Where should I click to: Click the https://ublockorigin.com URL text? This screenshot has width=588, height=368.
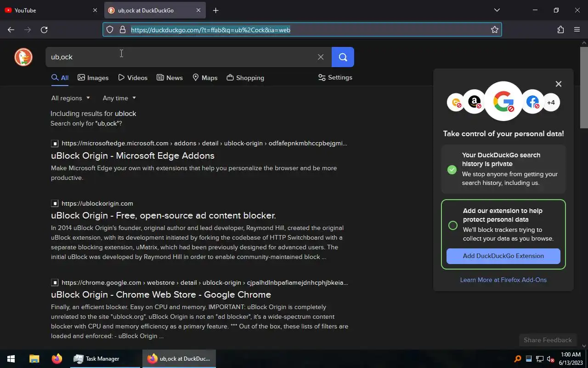(x=97, y=203)
